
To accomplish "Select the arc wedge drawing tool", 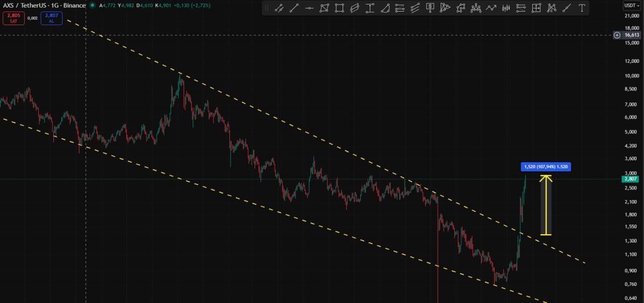I will [385, 8].
